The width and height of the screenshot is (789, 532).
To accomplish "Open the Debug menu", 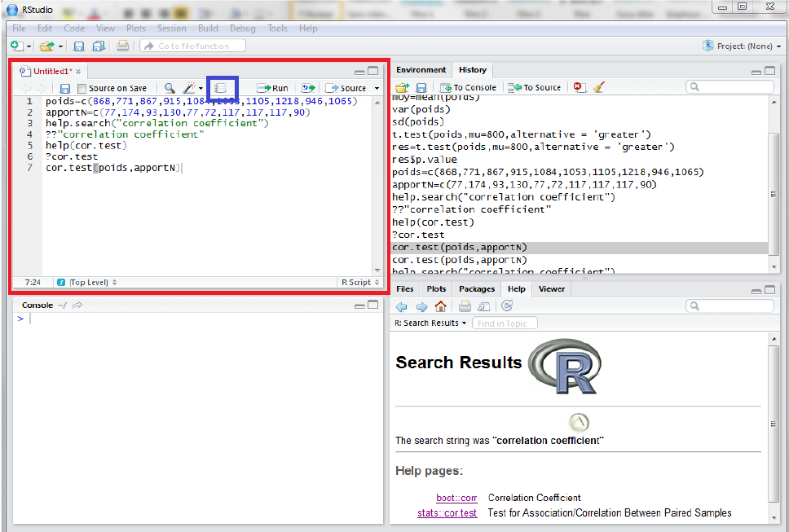I will coord(243,29).
